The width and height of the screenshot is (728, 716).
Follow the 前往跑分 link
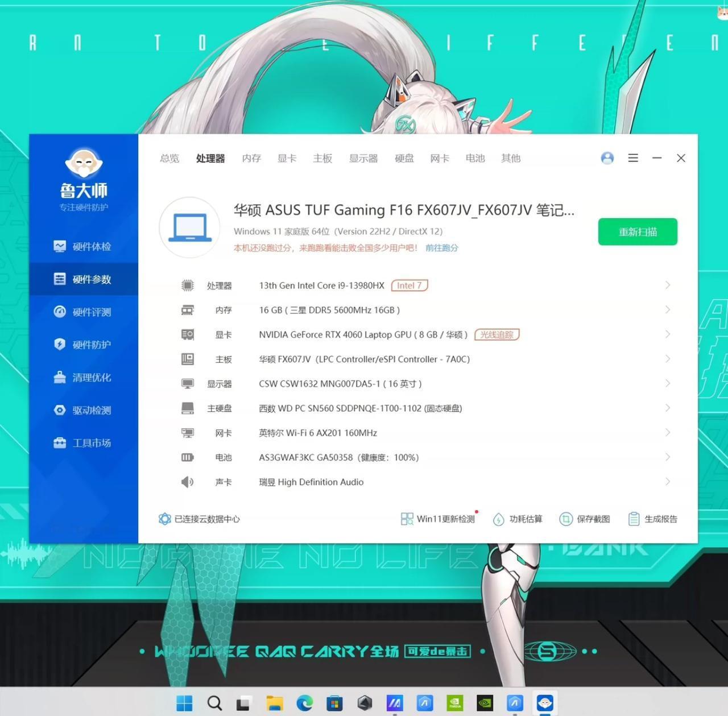point(442,248)
